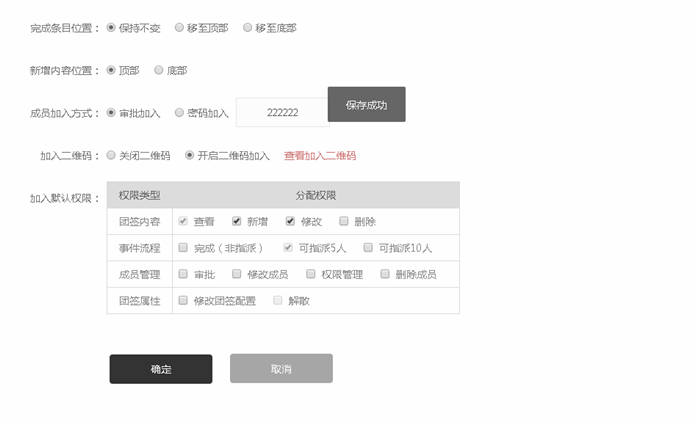Toggle the 新增 permission checkbox
The width and height of the screenshot is (700, 424).
(x=237, y=221)
